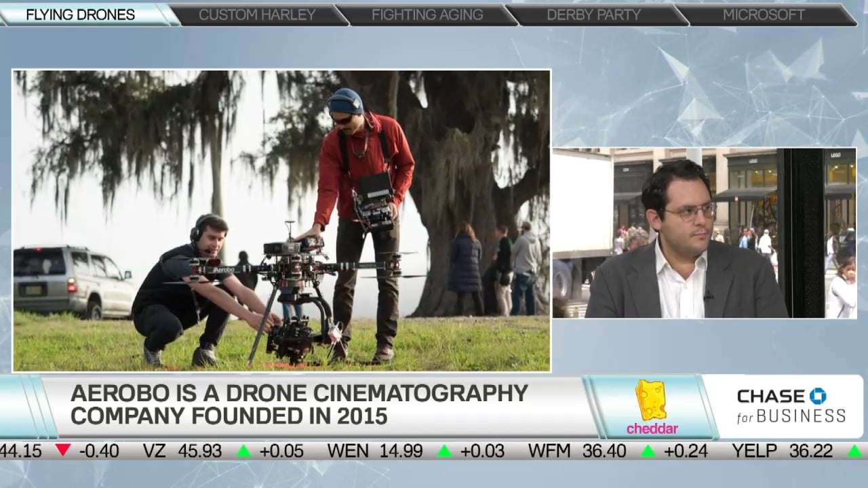Click the -0.40 change value
Screen dimensions: 868x488
coord(99,451)
